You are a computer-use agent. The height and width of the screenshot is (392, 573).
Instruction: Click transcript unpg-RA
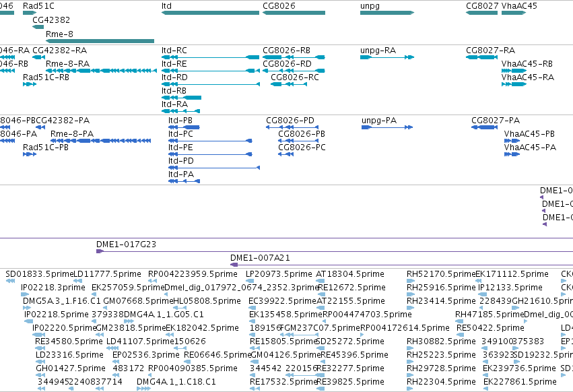(387, 57)
